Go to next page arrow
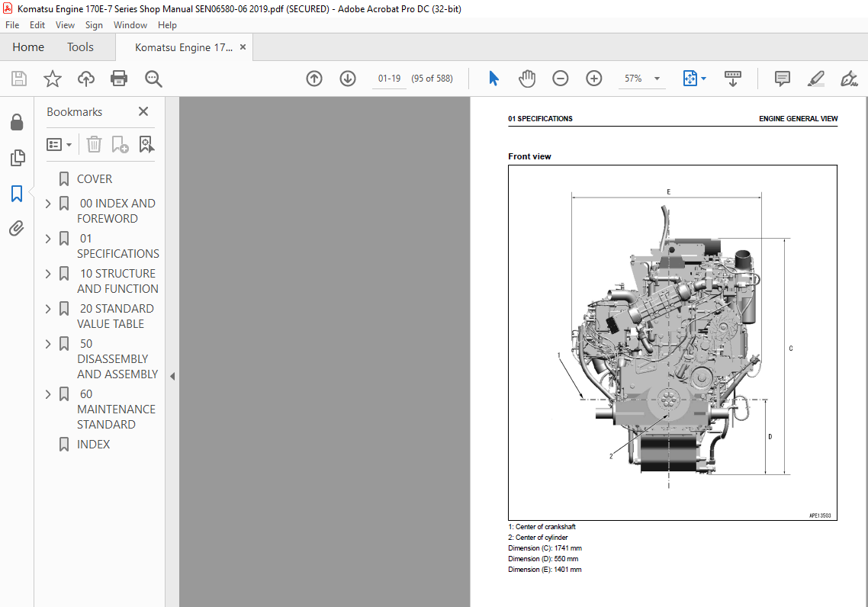The image size is (868, 607). [348, 79]
